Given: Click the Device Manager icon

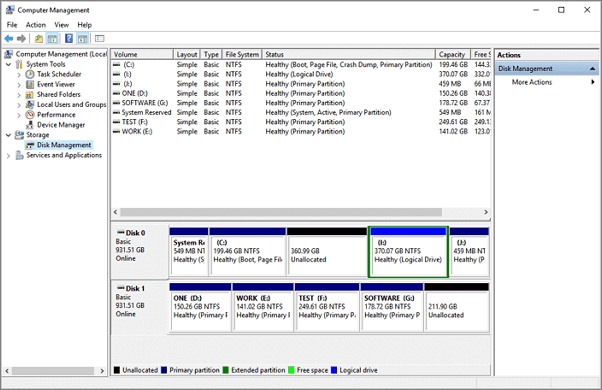Looking at the screenshot, I should (30, 125).
